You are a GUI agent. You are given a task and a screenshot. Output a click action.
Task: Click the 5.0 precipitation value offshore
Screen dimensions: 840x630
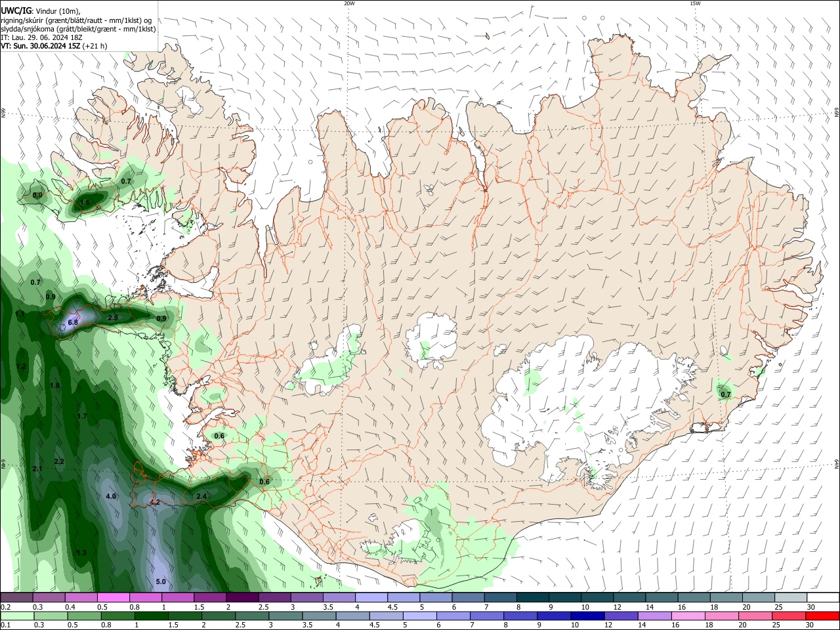(x=161, y=582)
